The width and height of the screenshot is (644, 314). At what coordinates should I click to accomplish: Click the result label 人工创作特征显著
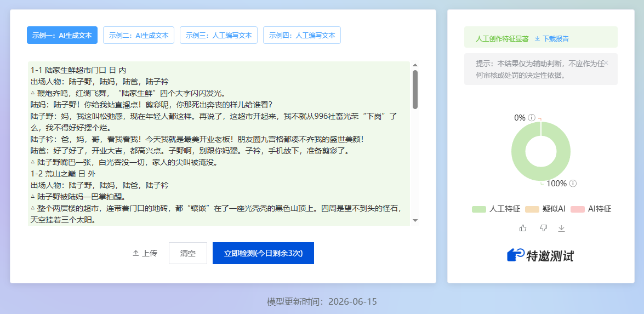[502, 38]
